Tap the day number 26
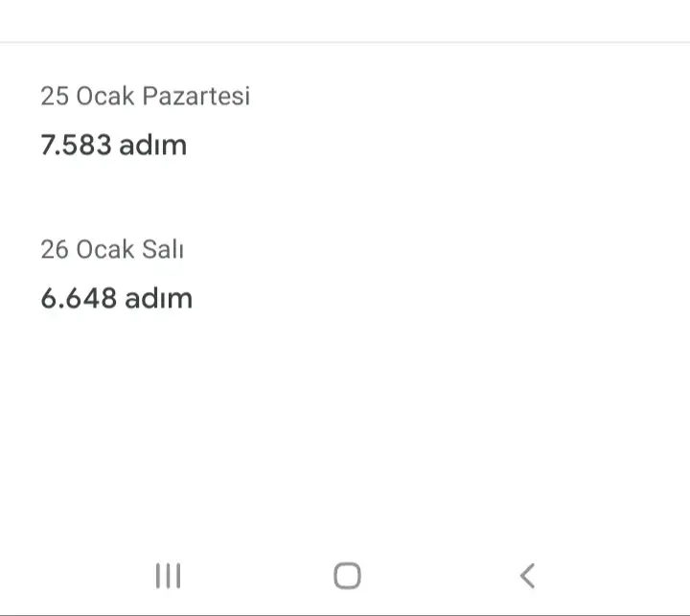This screenshot has height=616, width=690. 54,250
